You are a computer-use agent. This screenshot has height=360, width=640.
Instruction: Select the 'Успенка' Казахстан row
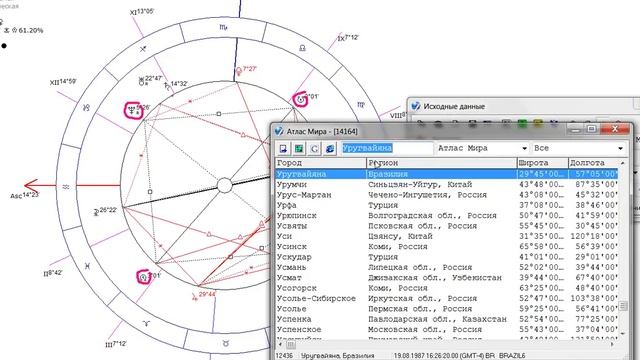[447, 319]
